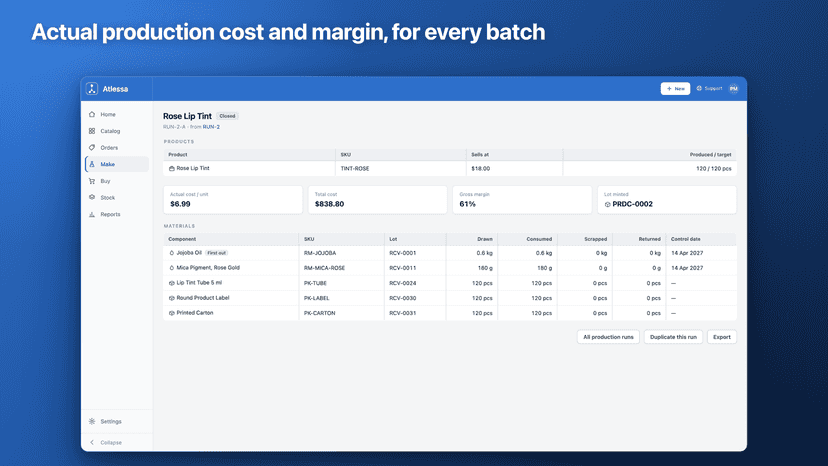828x466 pixels.
Task: Open the Home sidebar item
Action: point(116,114)
